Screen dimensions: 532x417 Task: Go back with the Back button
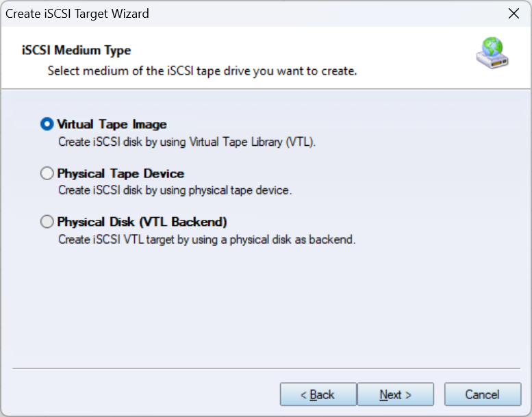[318, 394]
